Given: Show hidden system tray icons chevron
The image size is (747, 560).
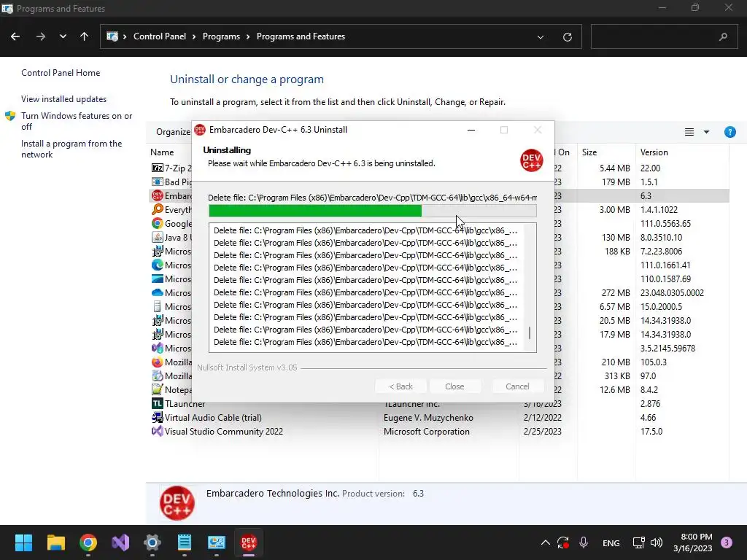Looking at the screenshot, I should click(x=546, y=542).
